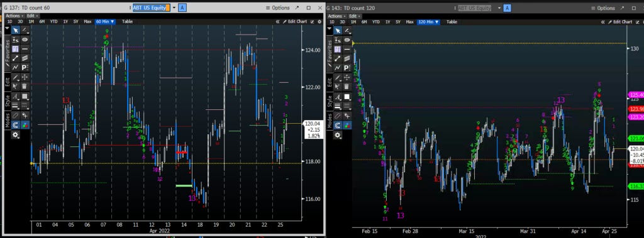Click the ABT US Equity field in left window
This screenshot has height=238, width=644.
(x=151, y=8)
